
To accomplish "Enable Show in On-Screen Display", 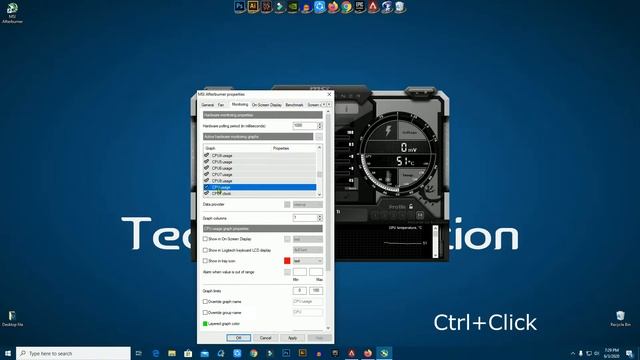I will click(x=205, y=239).
